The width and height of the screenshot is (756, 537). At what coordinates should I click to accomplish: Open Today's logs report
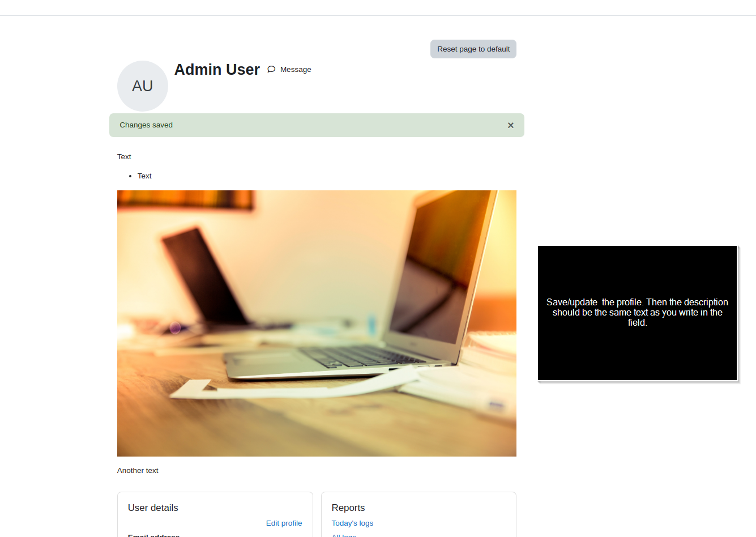pos(352,523)
